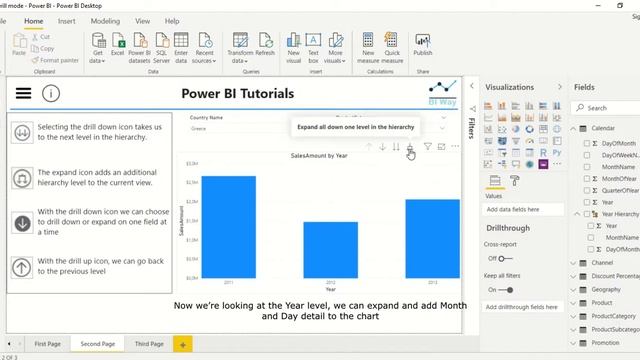The width and height of the screenshot is (640, 360).
Task: Open the Enter data table tool
Action: click(181, 48)
